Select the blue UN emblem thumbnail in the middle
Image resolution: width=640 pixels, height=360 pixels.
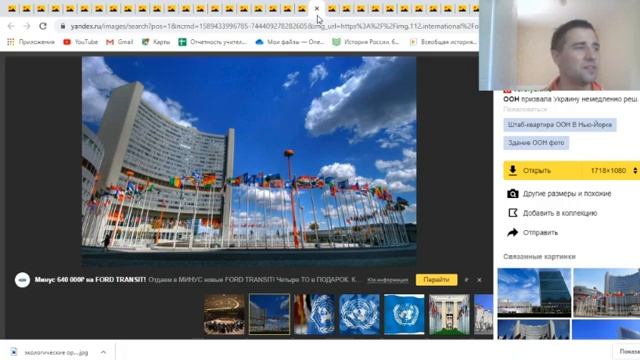(x=359, y=314)
